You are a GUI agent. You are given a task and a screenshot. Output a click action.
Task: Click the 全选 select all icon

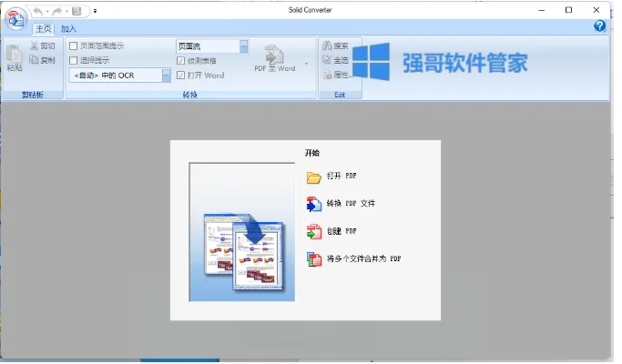[x=327, y=60]
